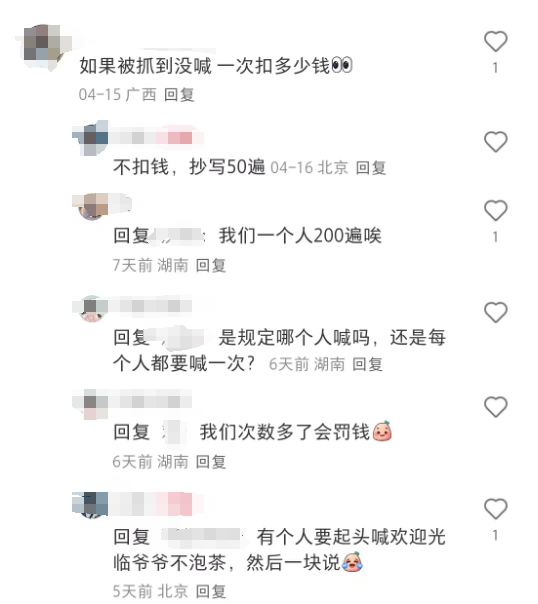Tap 回复 under 5天前 北京 comment
538x604 pixels.
211,591
